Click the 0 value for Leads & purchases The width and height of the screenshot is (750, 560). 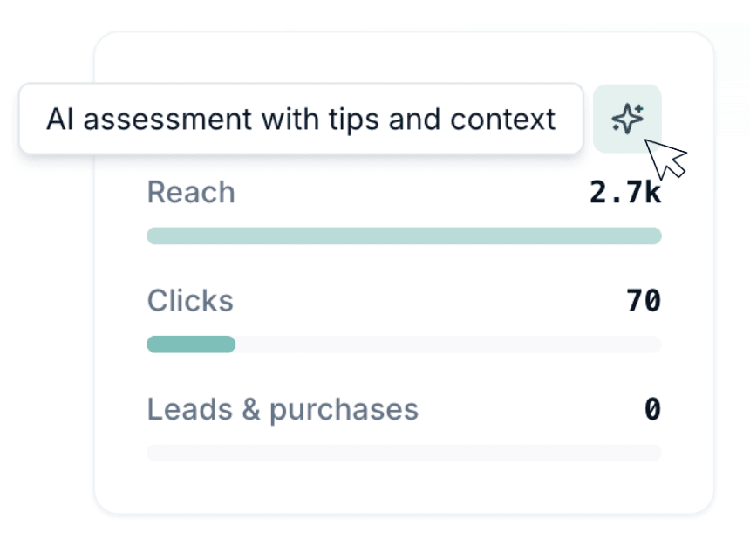(652, 408)
